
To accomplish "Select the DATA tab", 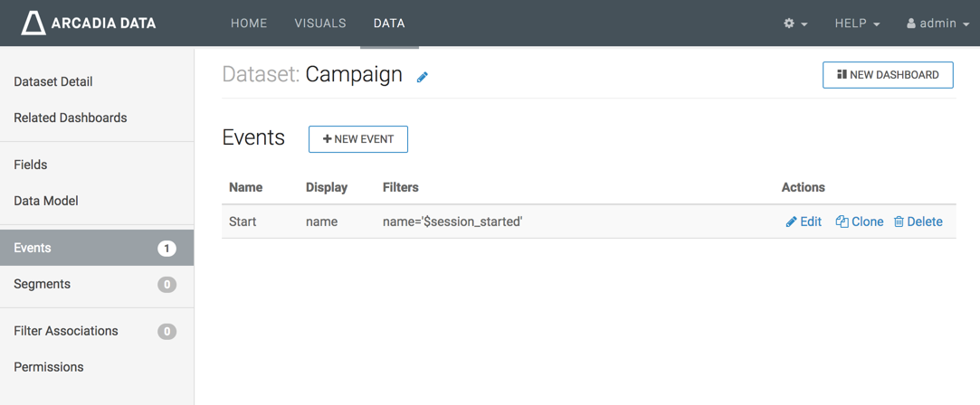I will 389,24.
